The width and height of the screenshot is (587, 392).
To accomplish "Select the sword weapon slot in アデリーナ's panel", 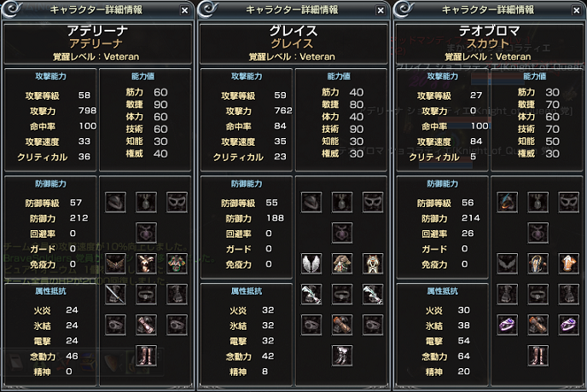I will click(115, 294).
